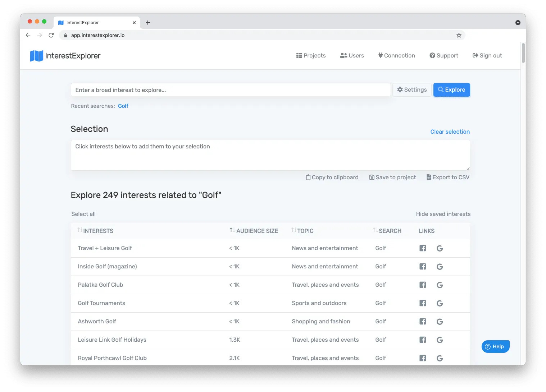Open browser profile menu icon
The width and height of the screenshot is (546, 392).
coord(518,23)
